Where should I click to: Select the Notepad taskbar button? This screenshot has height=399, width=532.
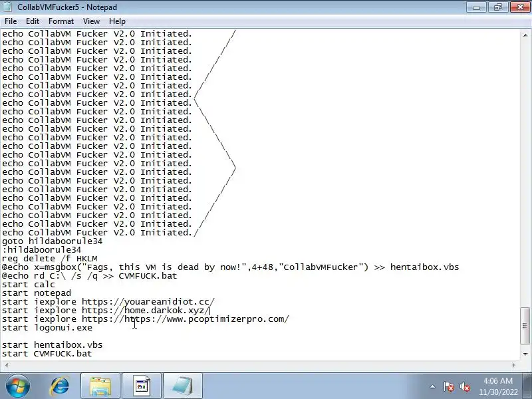click(184, 386)
